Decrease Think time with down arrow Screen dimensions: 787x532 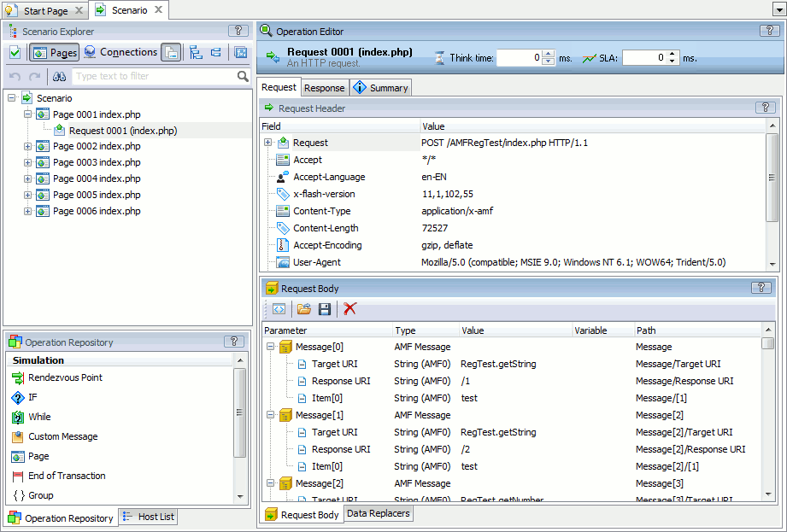548,61
